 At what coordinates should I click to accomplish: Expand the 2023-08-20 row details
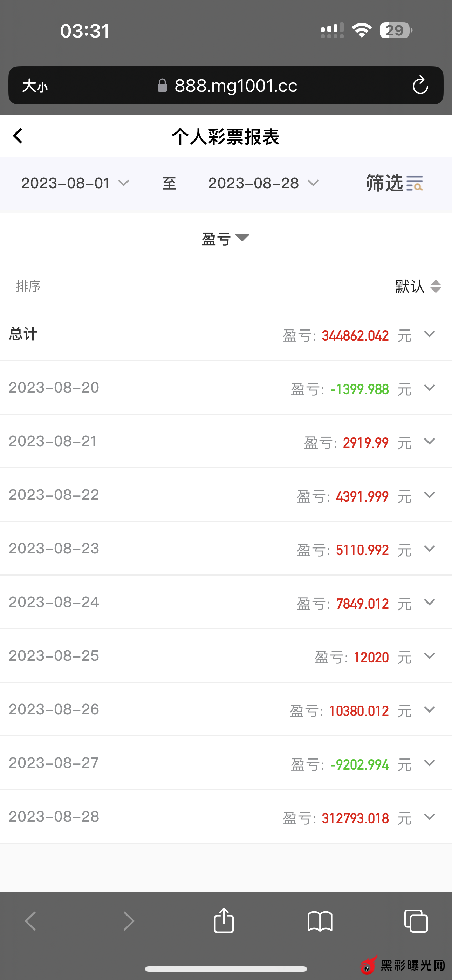click(430, 388)
